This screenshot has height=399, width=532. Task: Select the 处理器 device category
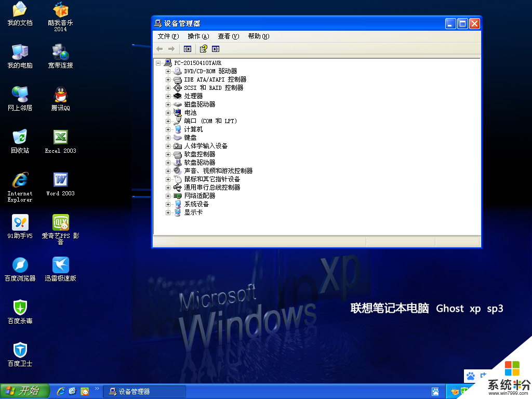pos(193,96)
